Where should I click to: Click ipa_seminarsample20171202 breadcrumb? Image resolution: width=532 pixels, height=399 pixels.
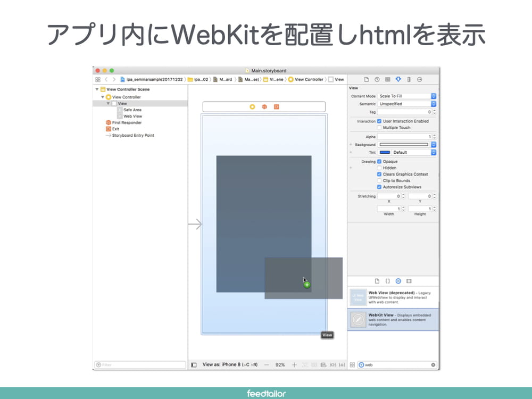[x=151, y=79]
